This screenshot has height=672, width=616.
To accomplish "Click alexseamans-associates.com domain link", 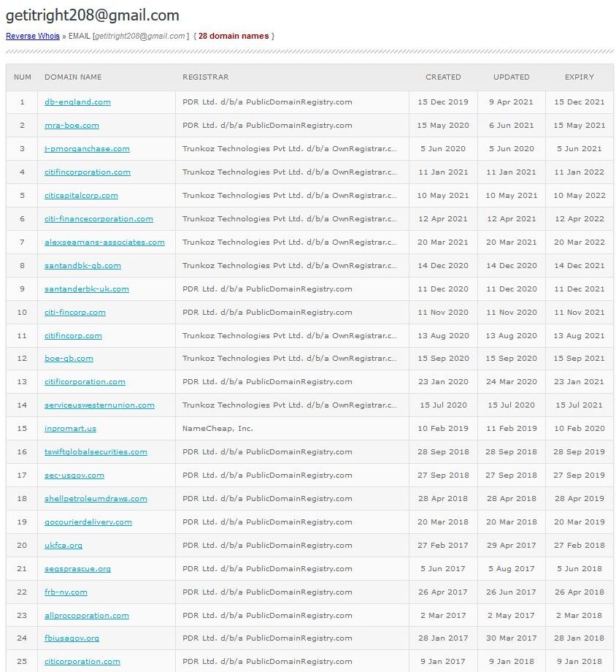I will pos(104,243).
